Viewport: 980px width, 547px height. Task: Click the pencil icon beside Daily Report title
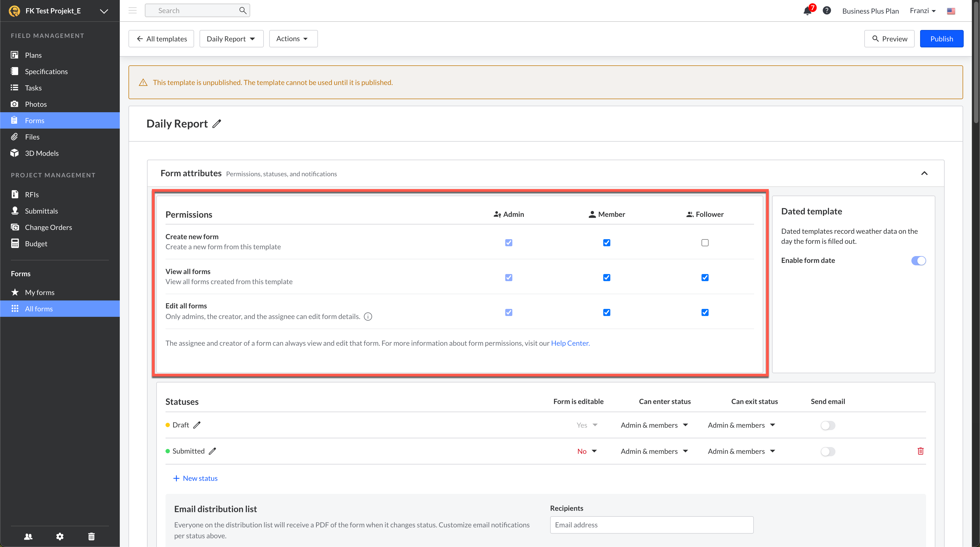216,124
